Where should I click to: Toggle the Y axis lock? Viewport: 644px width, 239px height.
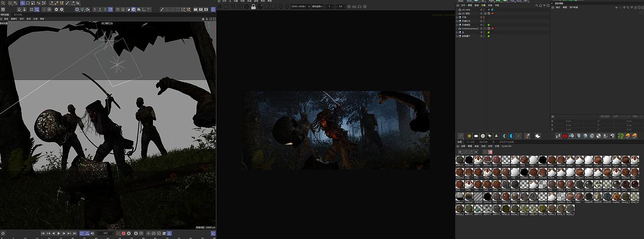tap(100, 10)
